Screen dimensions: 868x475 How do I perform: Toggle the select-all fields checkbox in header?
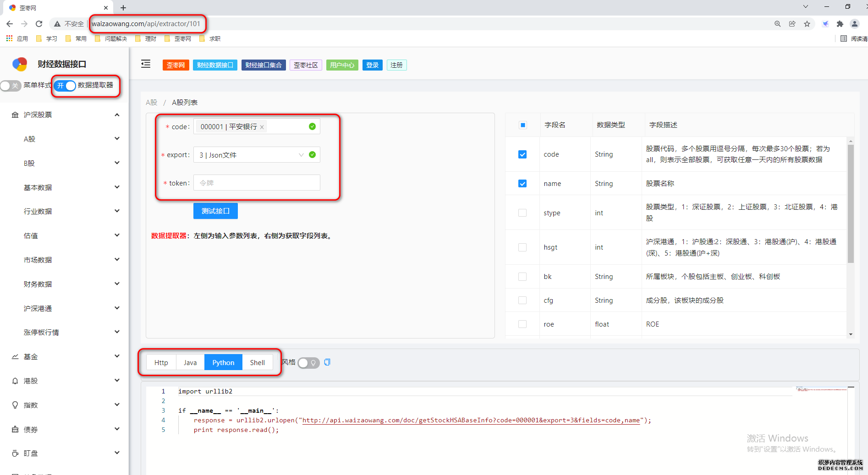pyautogui.click(x=522, y=125)
